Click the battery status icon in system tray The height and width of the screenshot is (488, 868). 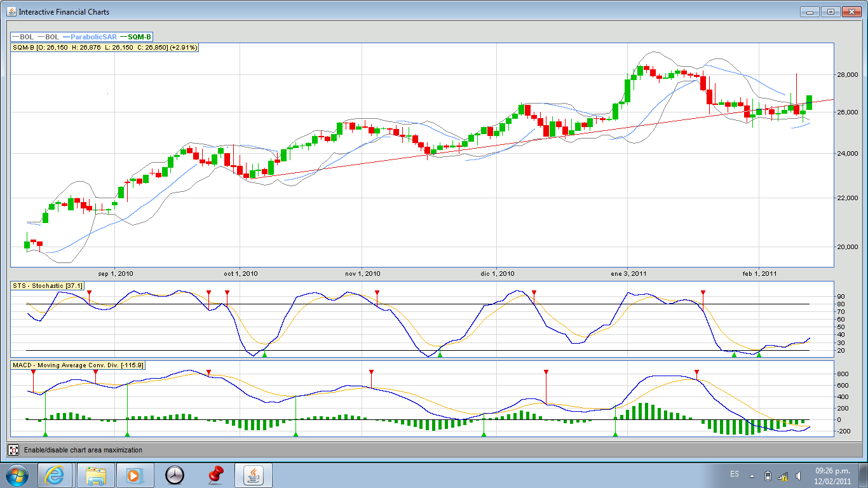click(x=768, y=476)
